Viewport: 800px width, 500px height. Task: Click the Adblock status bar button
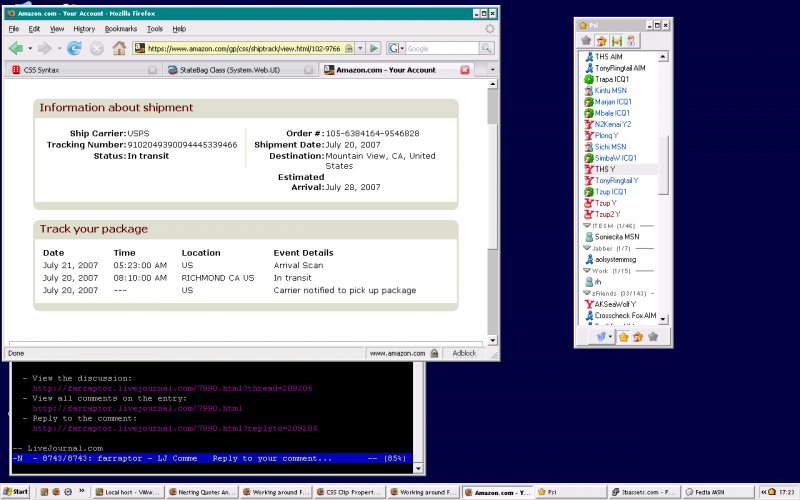tap(464, 353)
